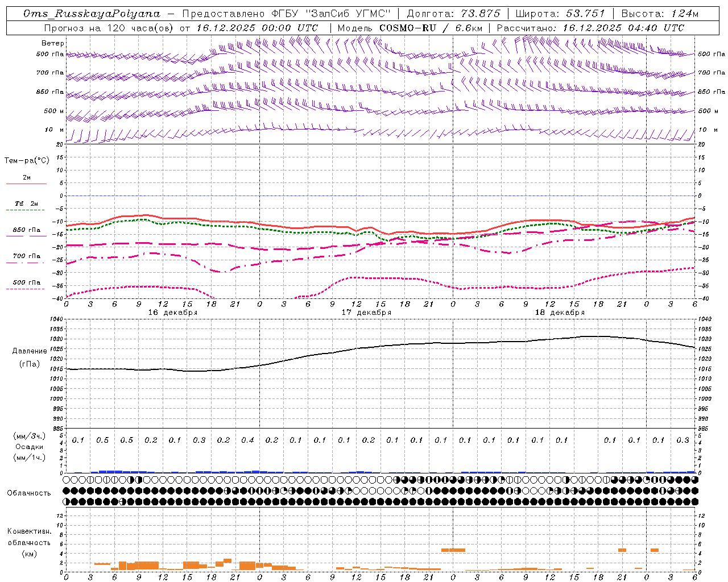The width and height of the screenshot is (728, 582).
Task: Click the "Облачность" cloud cover label
Action: click(x=29, y=493)
